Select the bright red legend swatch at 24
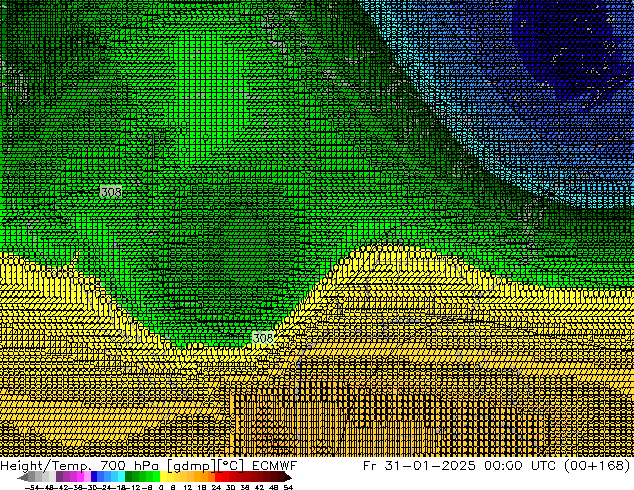634x490 pixels. 218,476
